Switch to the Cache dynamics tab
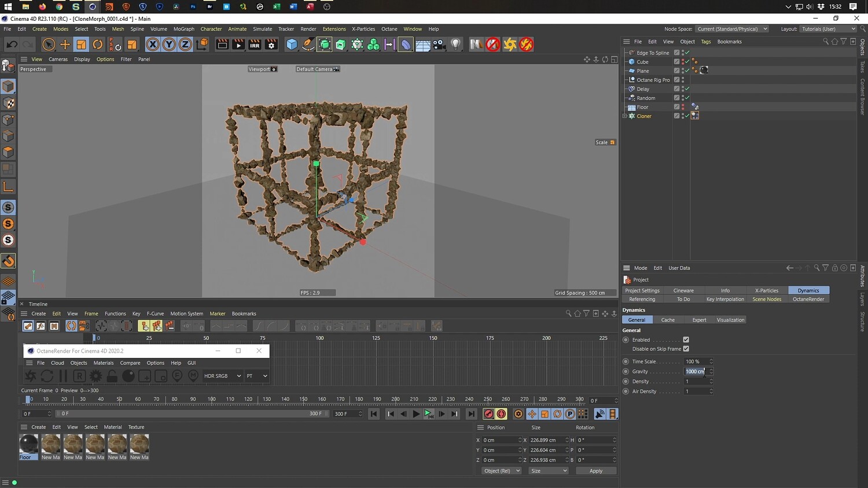Image resolution: width=868 pixels, height=488 pixels. (x=668, y=320)
